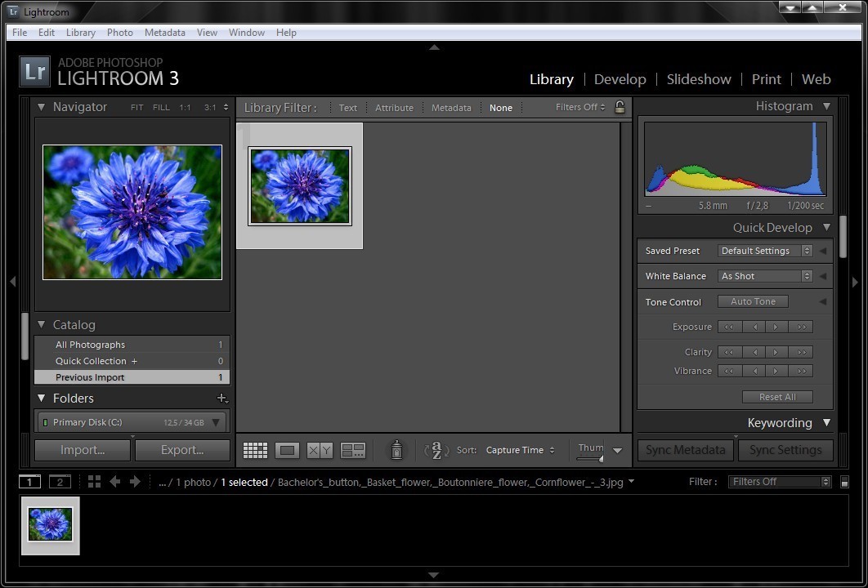Switch to the second monitor display button
Screen dimensions: 868x588
point(60,482)
